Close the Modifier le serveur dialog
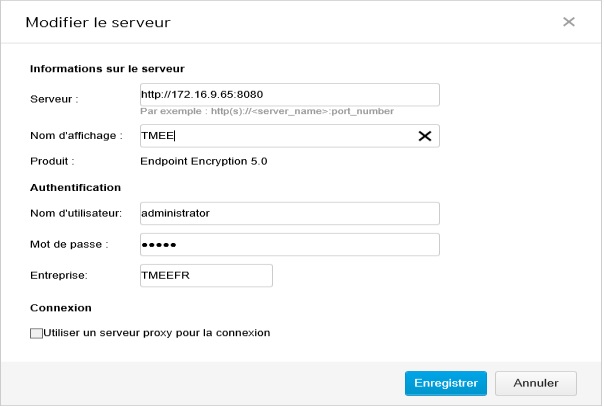This screenshot has width=604, height=407. (x=569, y=21)
